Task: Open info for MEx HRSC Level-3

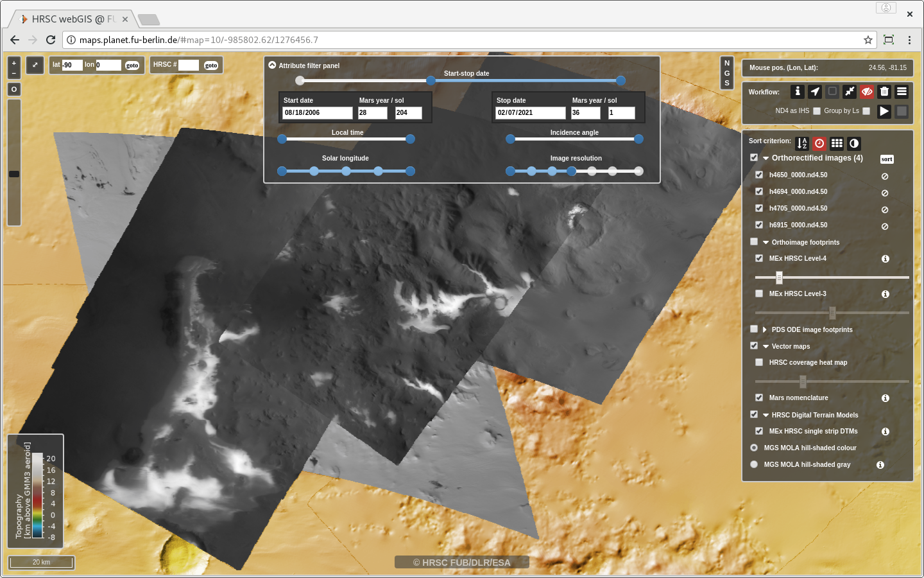Action: 886,294
